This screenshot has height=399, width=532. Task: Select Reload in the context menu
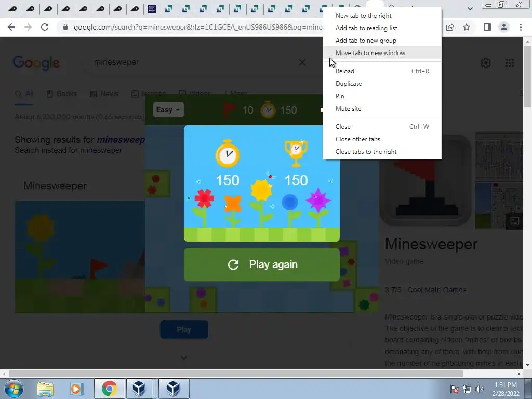(382, 71)
